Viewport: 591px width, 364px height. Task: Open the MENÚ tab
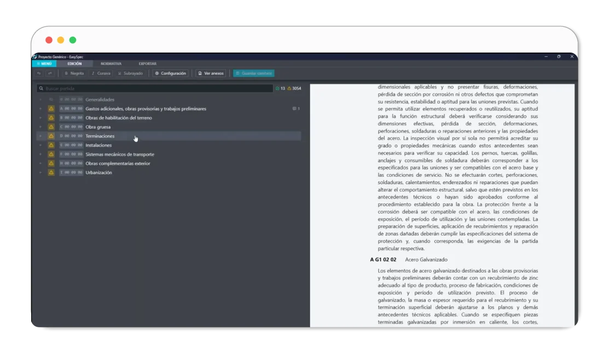click(44, 63)
